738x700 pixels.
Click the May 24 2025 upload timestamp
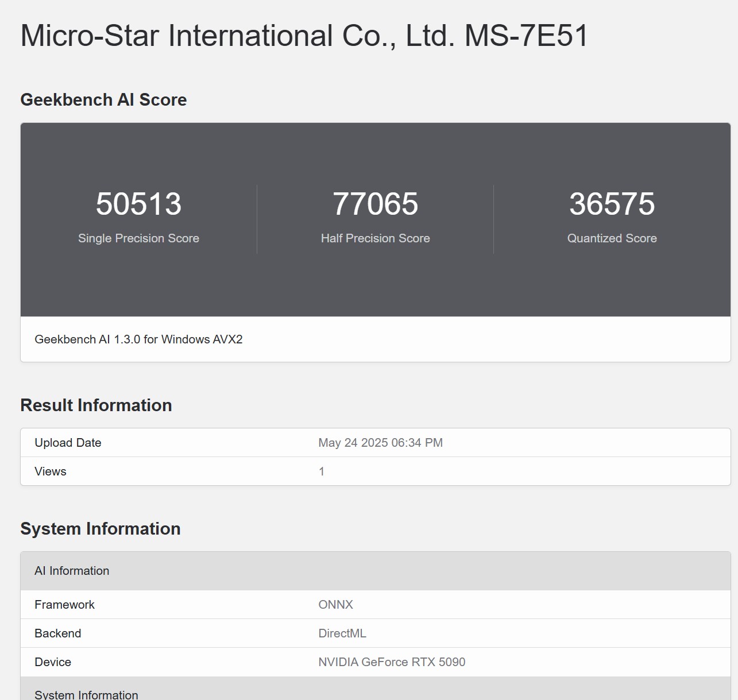tap(380, 443)
